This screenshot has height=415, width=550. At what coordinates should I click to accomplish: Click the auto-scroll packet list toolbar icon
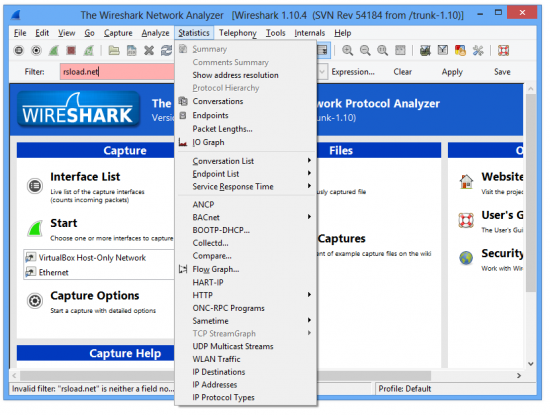(323, 51)
